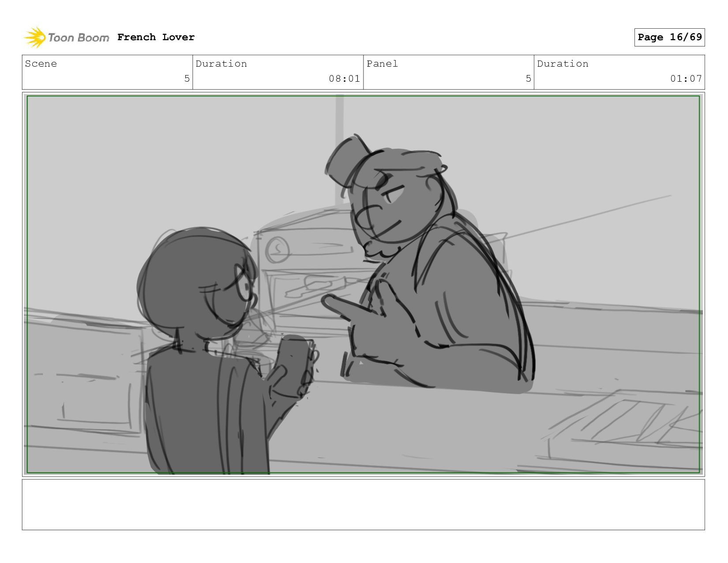Click the storyboard panel sketch thumbnail
The image size is (728, 563).
point(363,284)
